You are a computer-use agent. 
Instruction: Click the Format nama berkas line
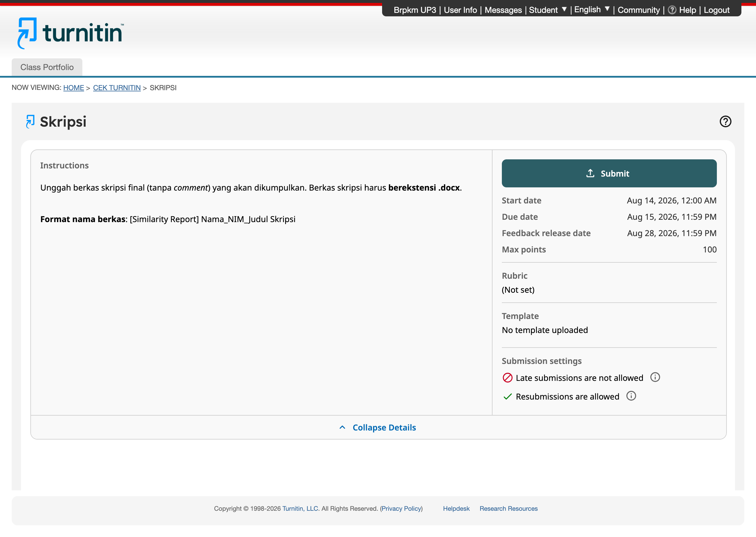coord(168,219)
